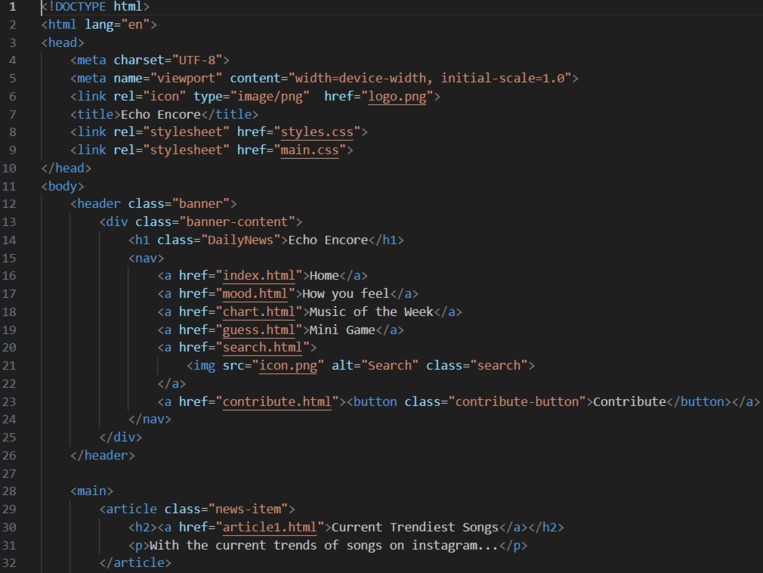
Task: Click the header class="banner" value
Action: click(x=200, y=204)
